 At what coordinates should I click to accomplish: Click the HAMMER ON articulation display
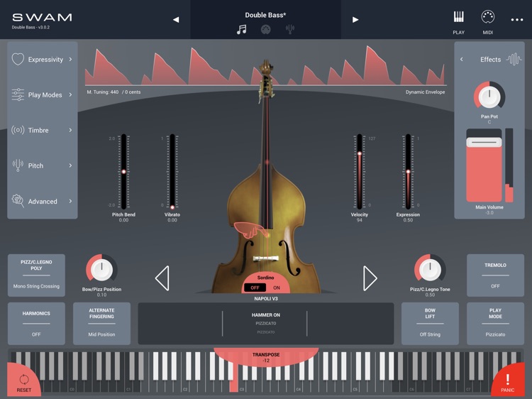[x=266, y=323]
